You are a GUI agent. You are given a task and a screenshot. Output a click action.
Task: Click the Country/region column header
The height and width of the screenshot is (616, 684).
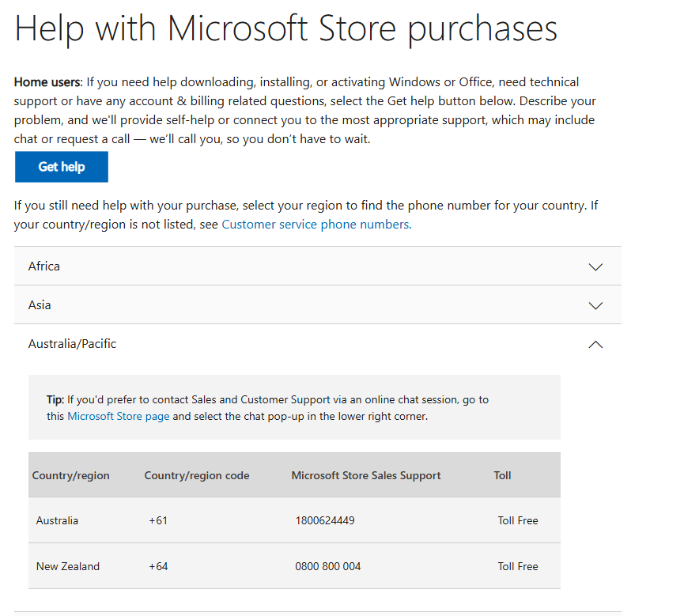70,475
